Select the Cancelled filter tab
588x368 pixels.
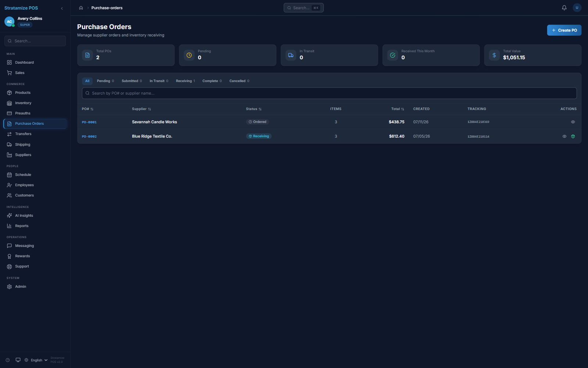239,81
